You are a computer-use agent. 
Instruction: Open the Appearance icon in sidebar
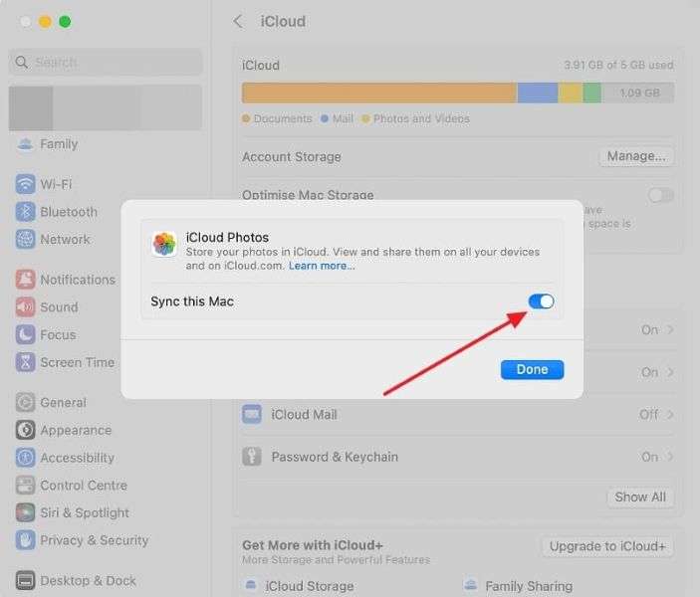click(26, 430)
